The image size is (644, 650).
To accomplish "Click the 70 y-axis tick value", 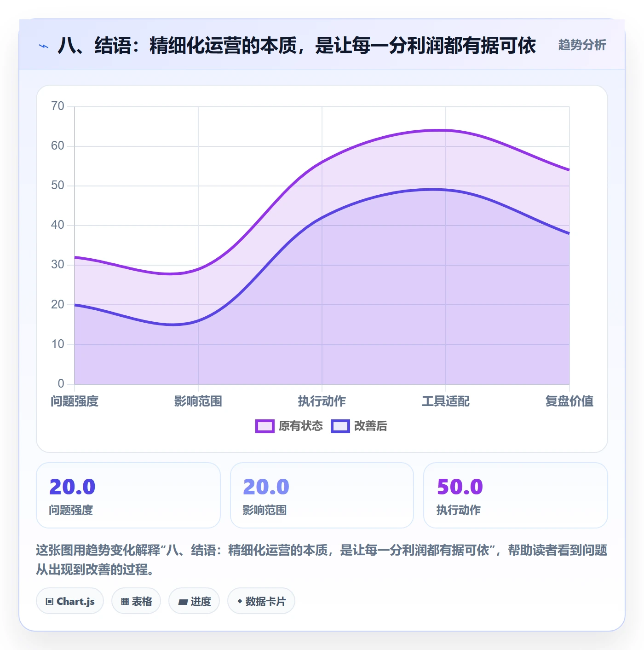I will click(x=57, y=106).
